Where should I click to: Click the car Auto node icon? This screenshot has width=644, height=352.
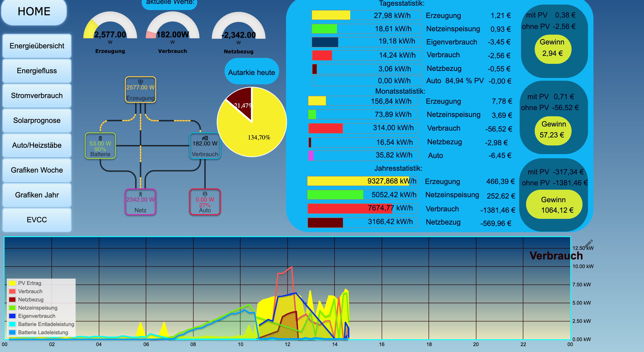[205, 194]
